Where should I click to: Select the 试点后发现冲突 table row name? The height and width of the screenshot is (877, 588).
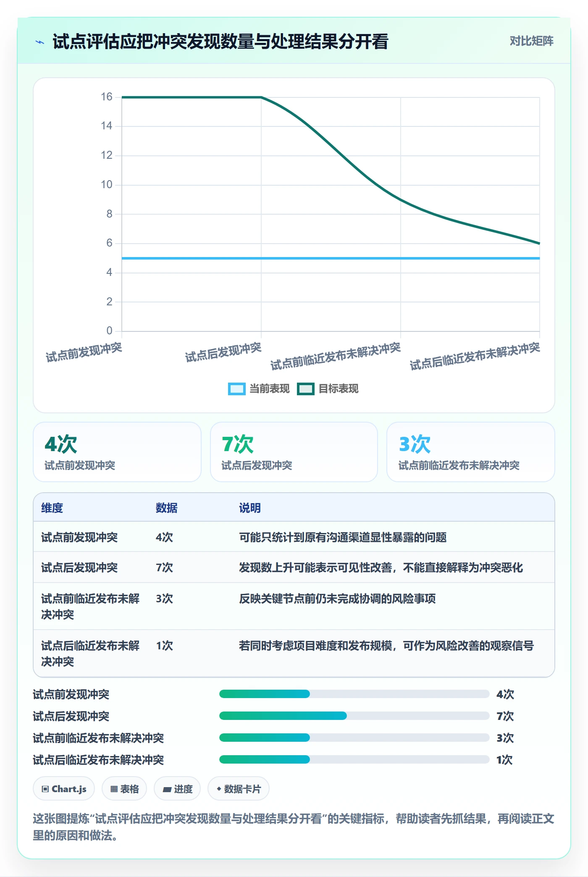pyautogui.click(x=79, y=567)
